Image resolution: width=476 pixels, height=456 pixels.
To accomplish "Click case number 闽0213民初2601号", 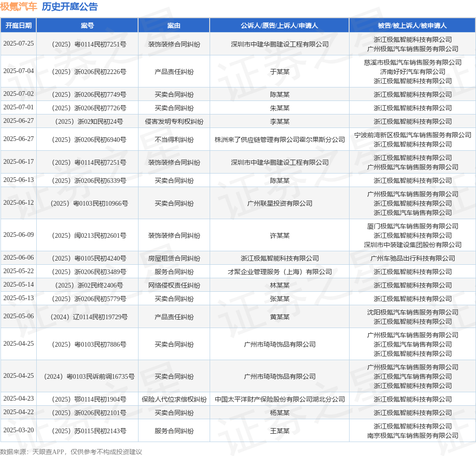I will coord(89,235).
